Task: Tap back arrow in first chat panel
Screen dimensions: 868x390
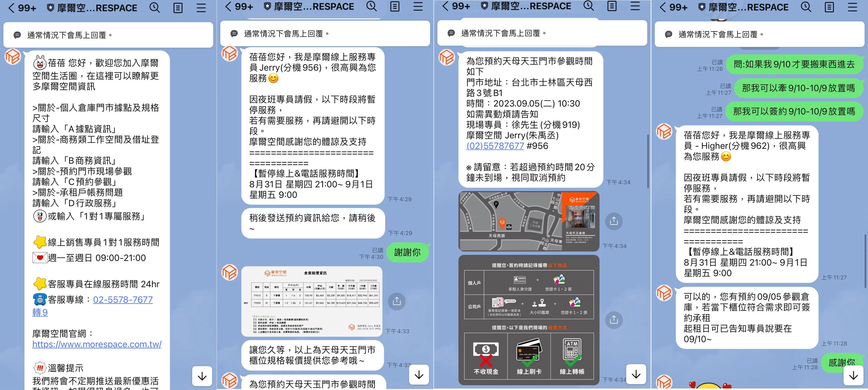Action: [11, 8]
